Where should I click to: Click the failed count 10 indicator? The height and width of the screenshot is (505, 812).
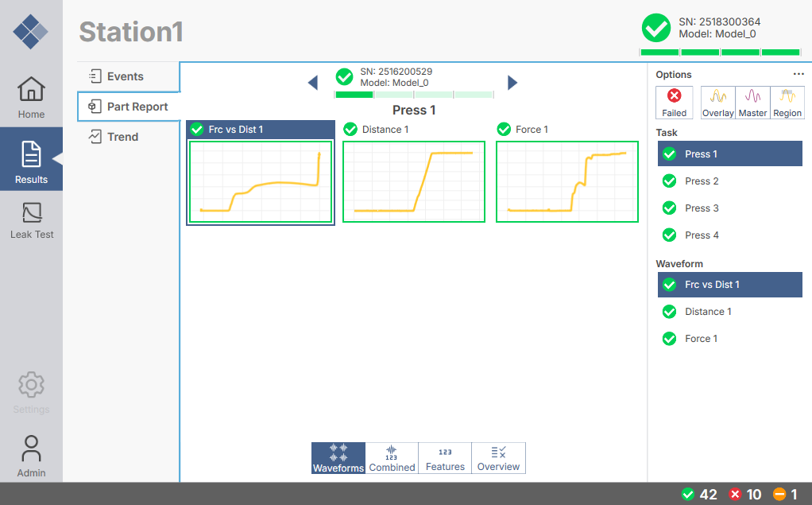point(744,494)
